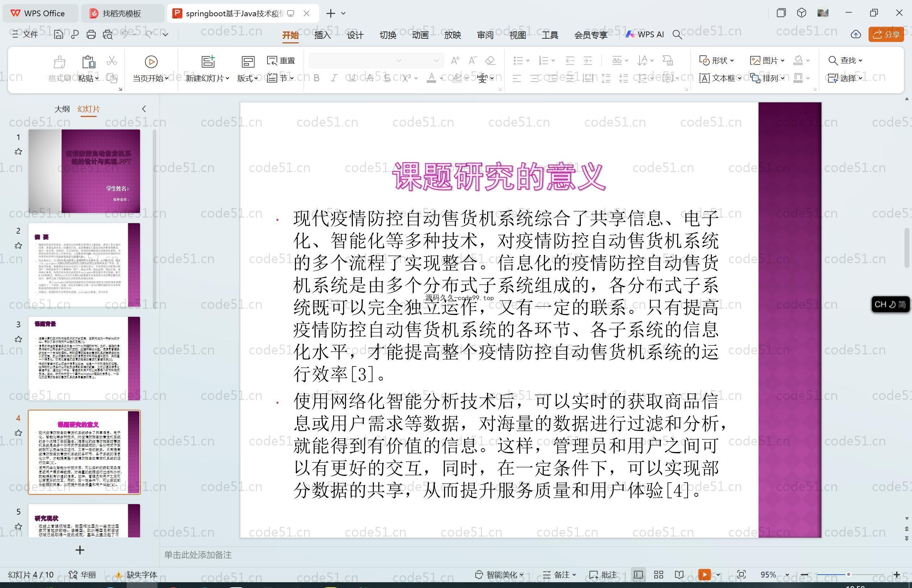Click the save document icon

(59, 35)
